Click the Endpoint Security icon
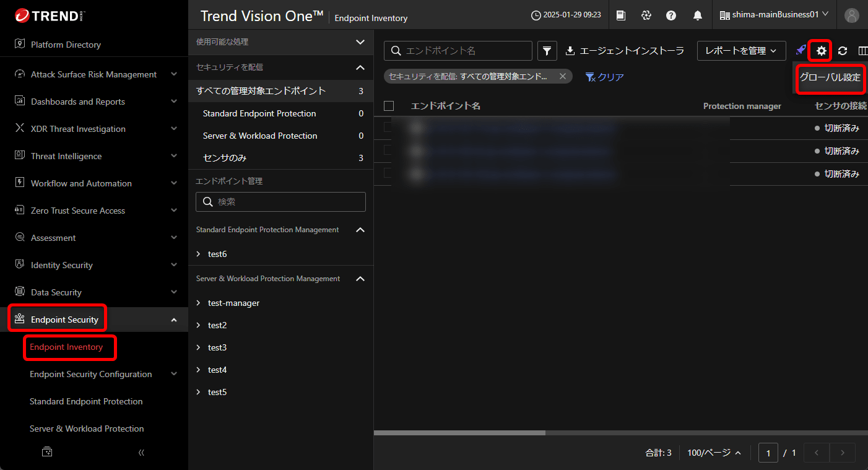Screen dimensions: 868x470 click(x=19, y=320)
